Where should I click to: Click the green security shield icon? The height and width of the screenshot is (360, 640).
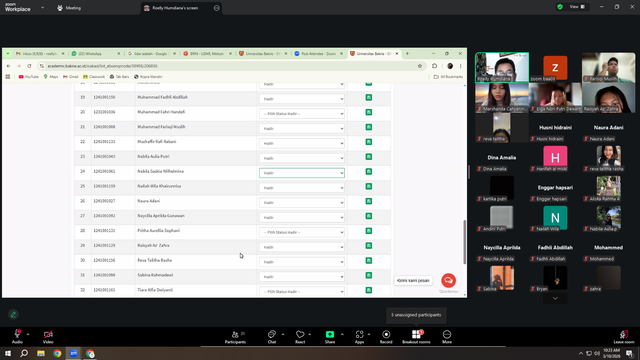point(560,7)
